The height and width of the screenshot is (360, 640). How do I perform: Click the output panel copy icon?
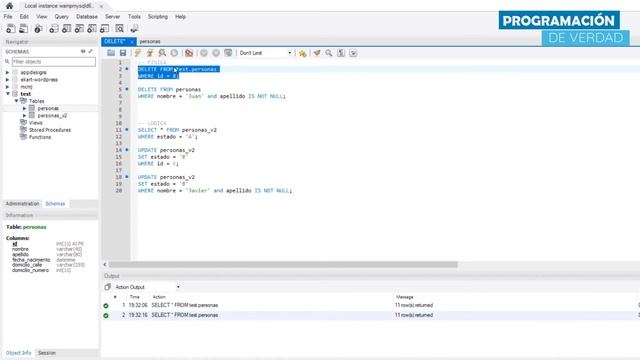point(107,287)
